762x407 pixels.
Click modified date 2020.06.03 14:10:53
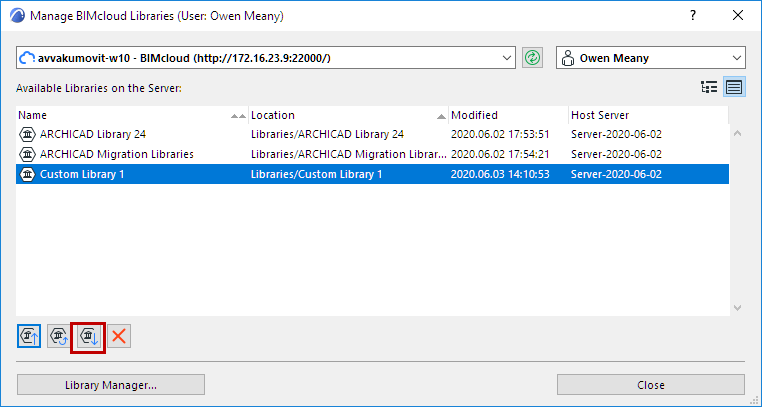coord(500,174)
